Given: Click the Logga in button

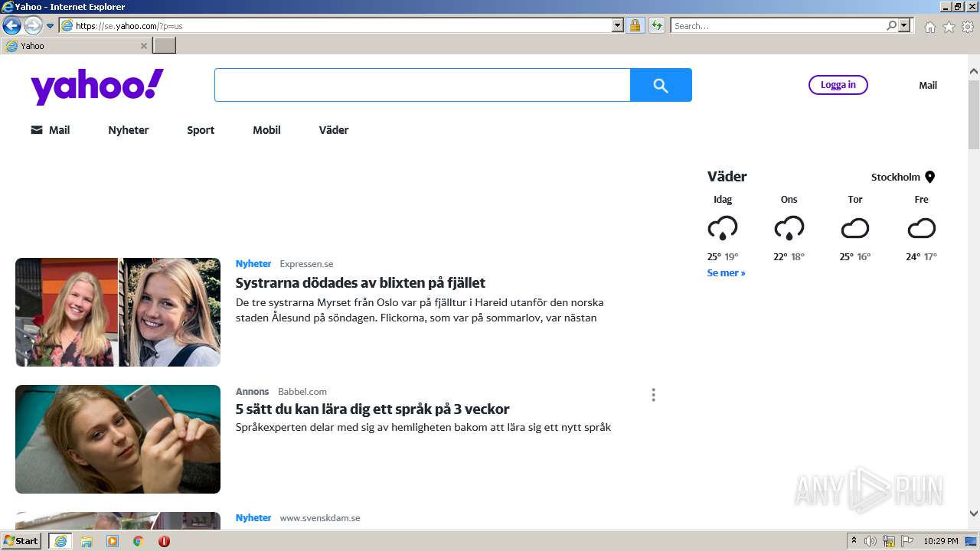Looking at the screenshot, I should pyautogui.click(x=838, y=85).
